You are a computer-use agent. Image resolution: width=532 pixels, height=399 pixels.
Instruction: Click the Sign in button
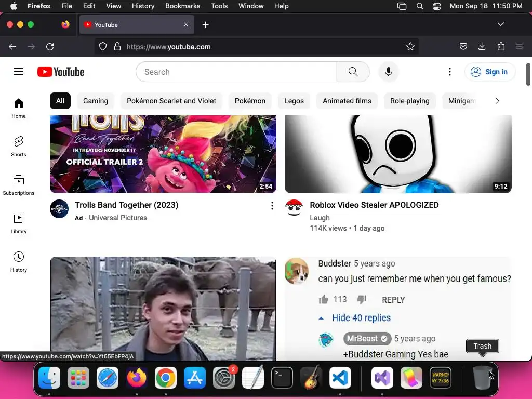click(x=490, y=72)
